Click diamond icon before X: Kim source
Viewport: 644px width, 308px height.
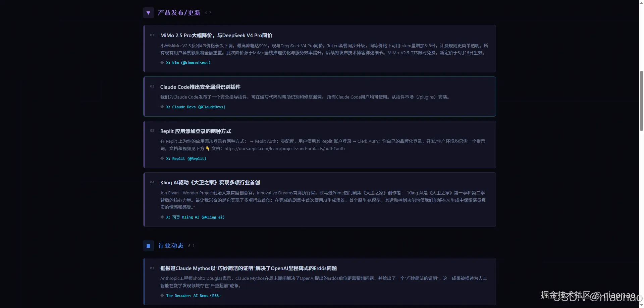162,63
